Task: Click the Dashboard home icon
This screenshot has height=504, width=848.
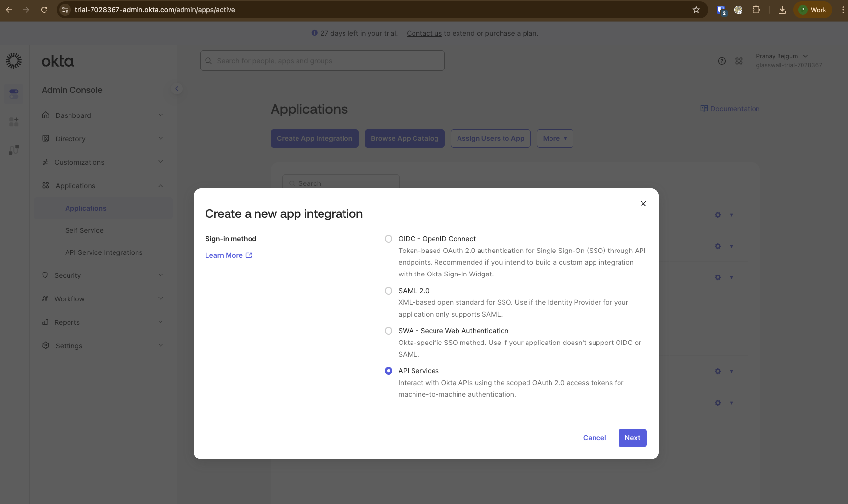Action: (46, 115)
